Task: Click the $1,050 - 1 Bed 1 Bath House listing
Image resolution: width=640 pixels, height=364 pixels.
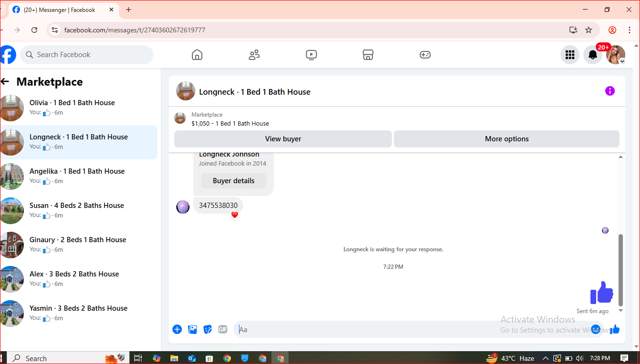Action: pyautogui.click(x=230, y=123)
